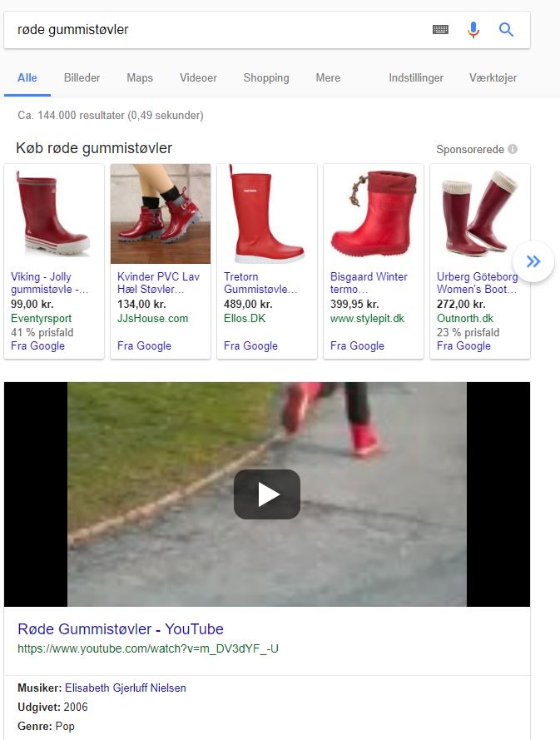Screen dimensions: 560x740
Task: Click the youtube.com/watch URL text
Action: 147,649
